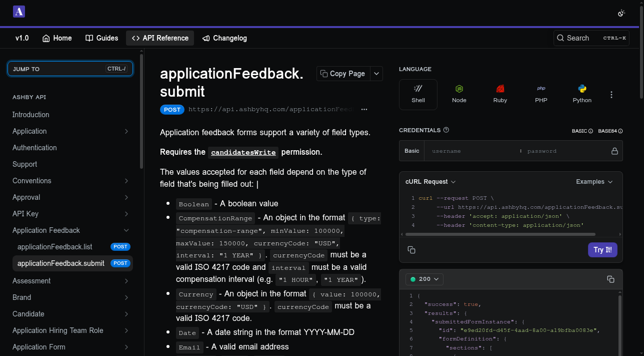The height and width of the screenshot is (356, 644).
Task: Open the Examples dropdown
Action: [594, 182]
